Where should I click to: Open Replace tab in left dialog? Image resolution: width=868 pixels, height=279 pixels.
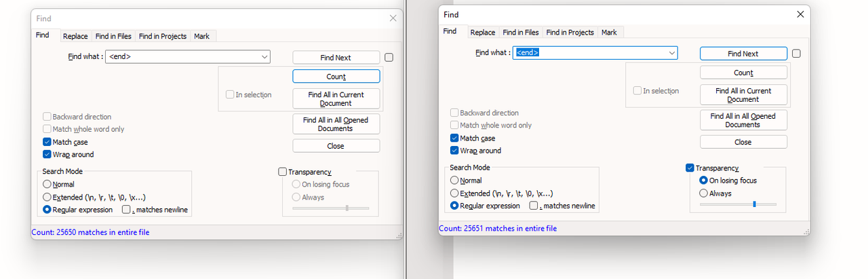tap(75, 36)
